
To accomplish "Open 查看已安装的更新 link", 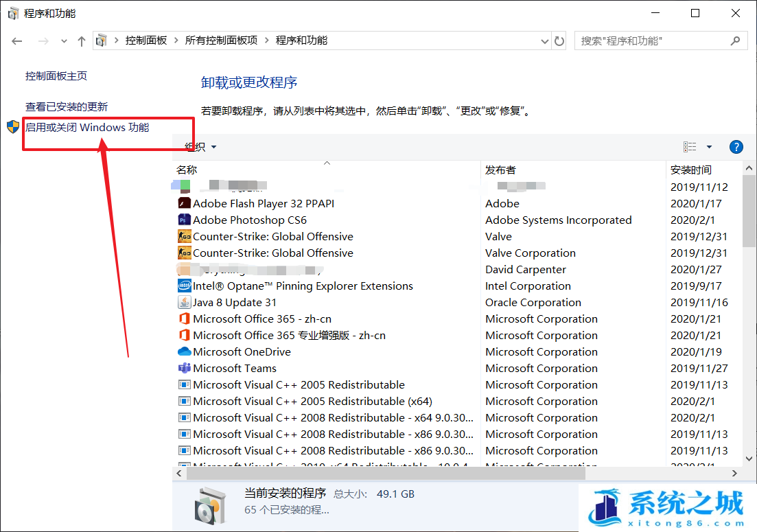I will click(x=67, y=106).
